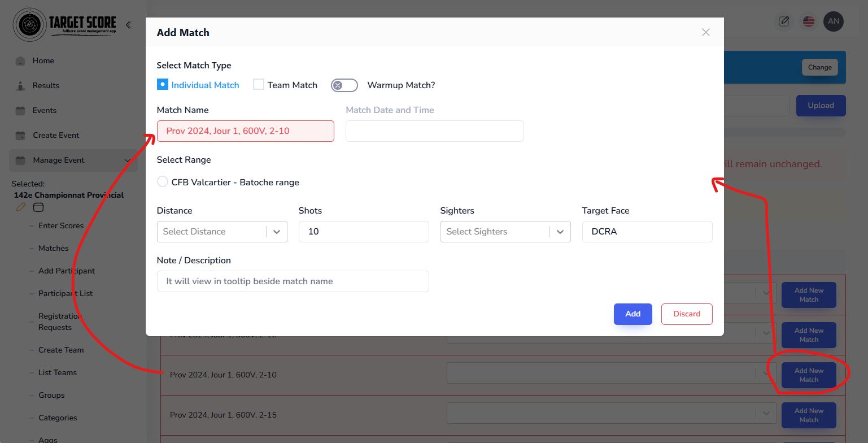Click the Match Date and Time field
This screenshot has height=443, width=868.
pyautogui.click(x=434, y=131)
